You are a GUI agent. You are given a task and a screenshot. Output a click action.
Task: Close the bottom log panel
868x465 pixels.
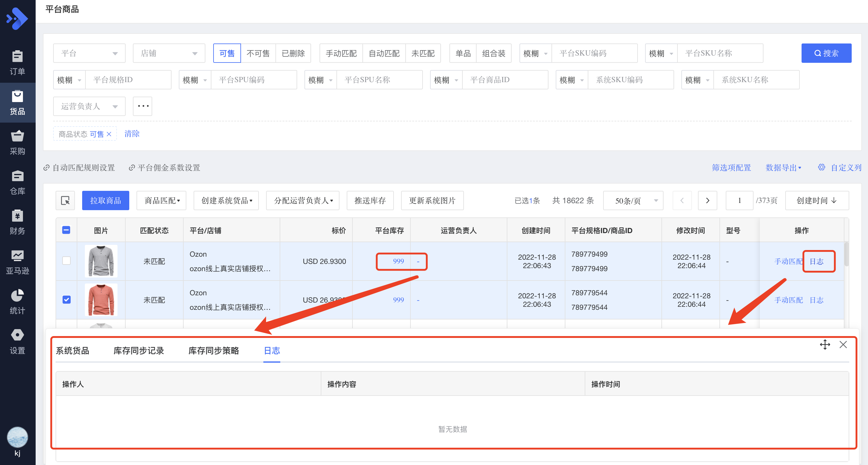tap(843, 344)
